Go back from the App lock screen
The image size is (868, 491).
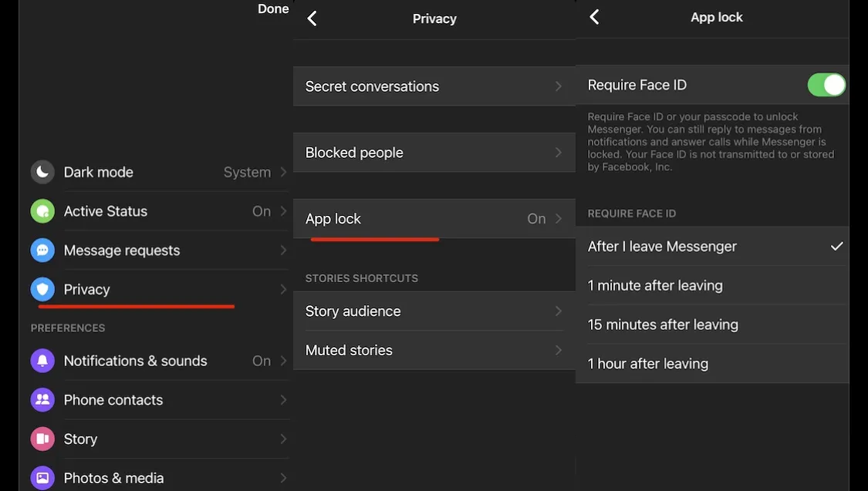click(595, 17)
